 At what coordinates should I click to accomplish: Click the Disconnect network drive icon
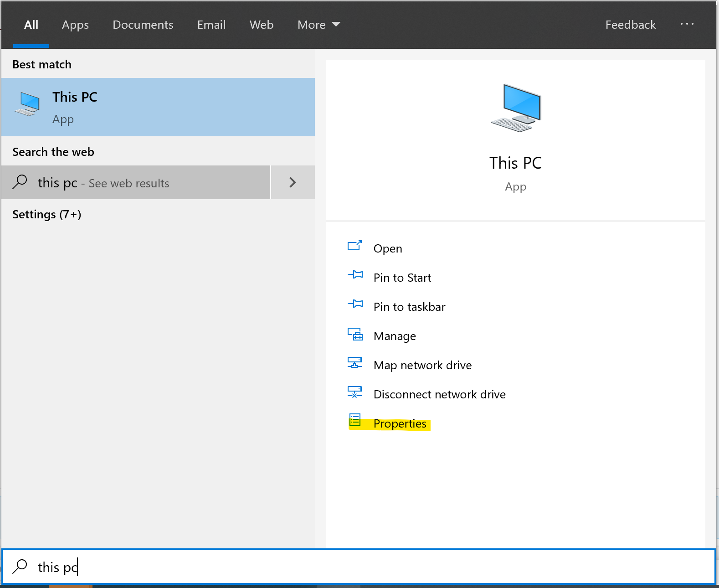[354, 392]
